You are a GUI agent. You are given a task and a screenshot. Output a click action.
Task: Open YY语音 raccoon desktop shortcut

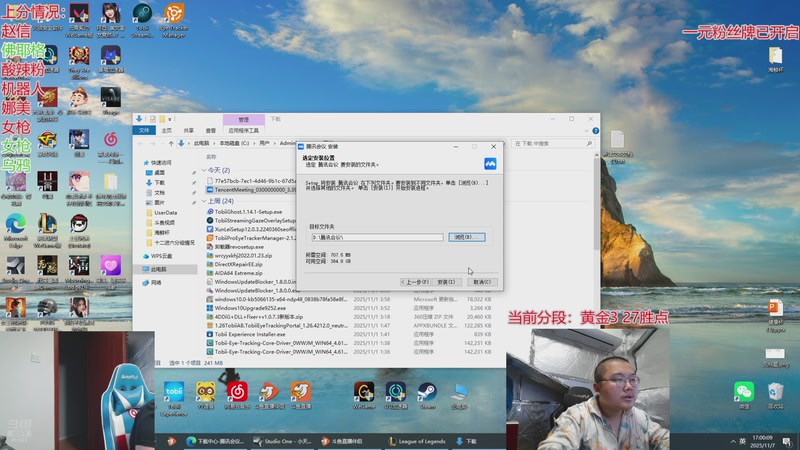click(x=206, y=396)
